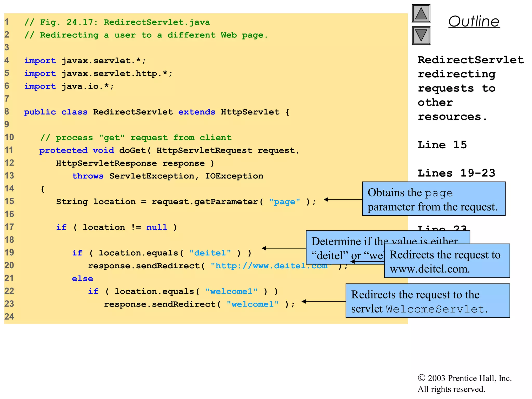This screenshot has height=399, width=532.
Task: Click the line 'import java.io.*;'
Action: 69,86
